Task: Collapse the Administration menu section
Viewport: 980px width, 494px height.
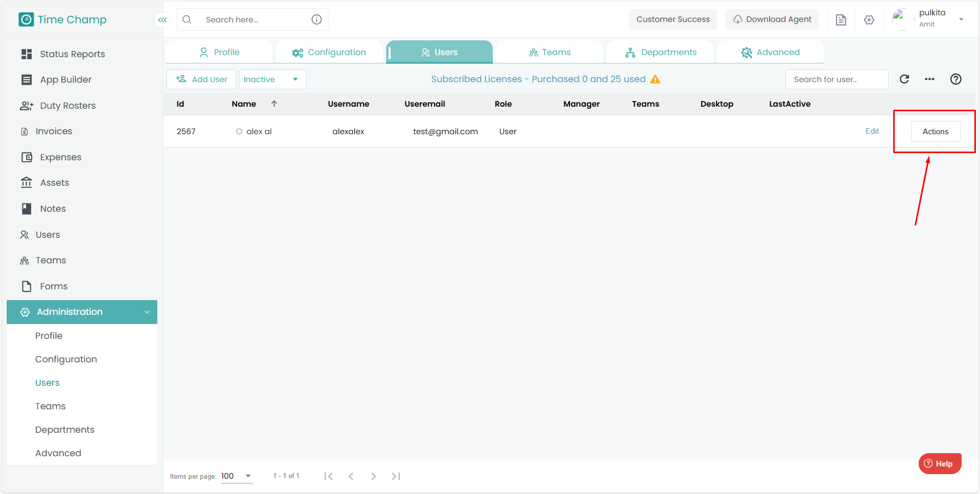Action: (x=82, y=312)
